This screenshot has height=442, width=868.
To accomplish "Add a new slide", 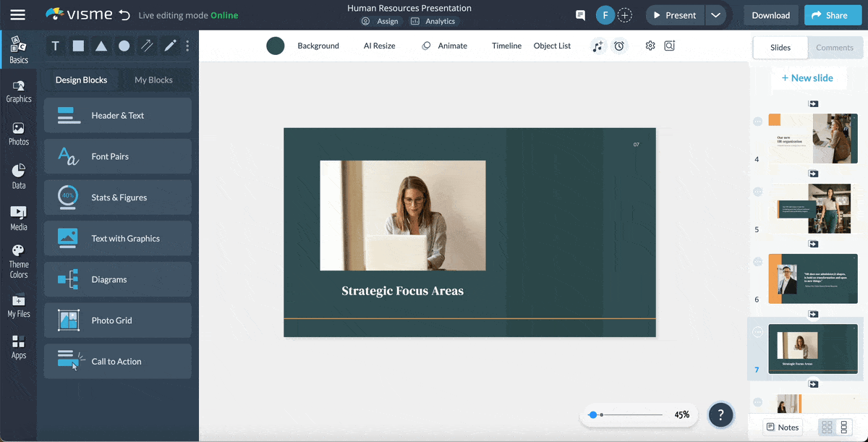I will tap(809, 77).
